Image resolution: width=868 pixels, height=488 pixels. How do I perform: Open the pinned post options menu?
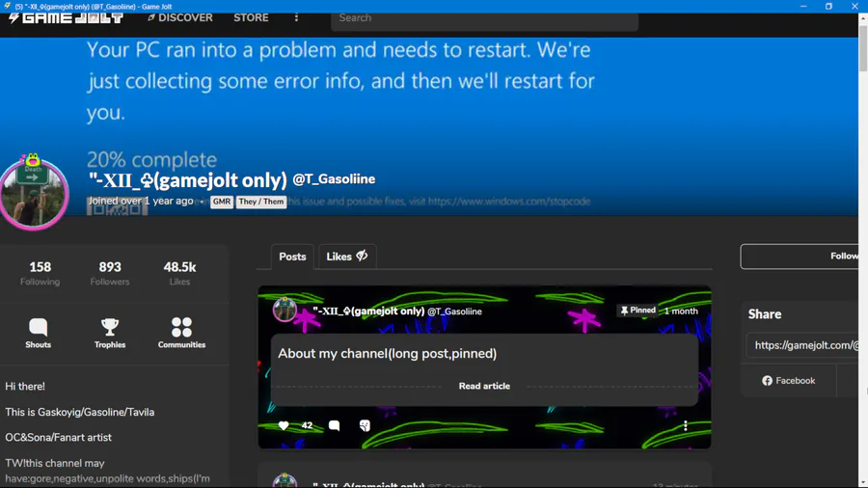coord(686,425)
